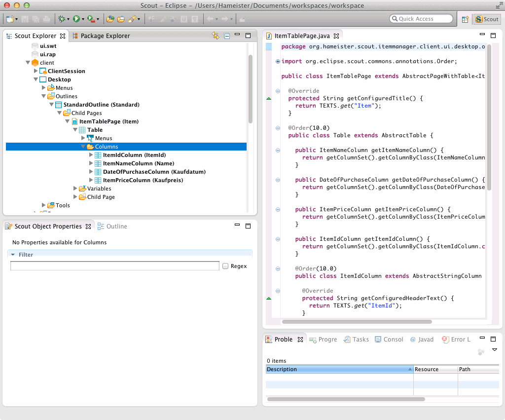The image size is (505, 420).
Task: Switch to the Scout perspective button
Action: click(487, 19)
